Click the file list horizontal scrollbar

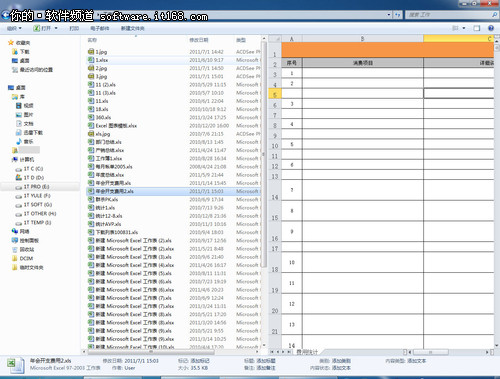point(151,352)
